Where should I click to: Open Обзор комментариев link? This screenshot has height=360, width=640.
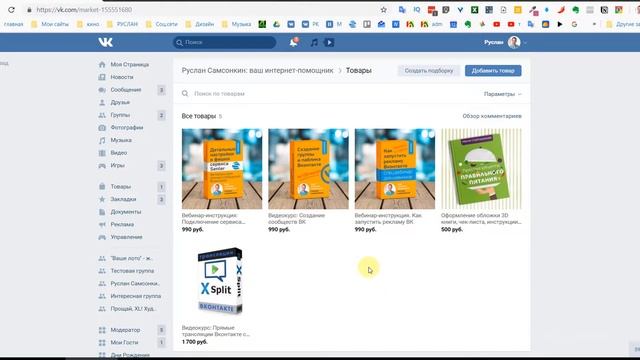(x=492, y=116)
